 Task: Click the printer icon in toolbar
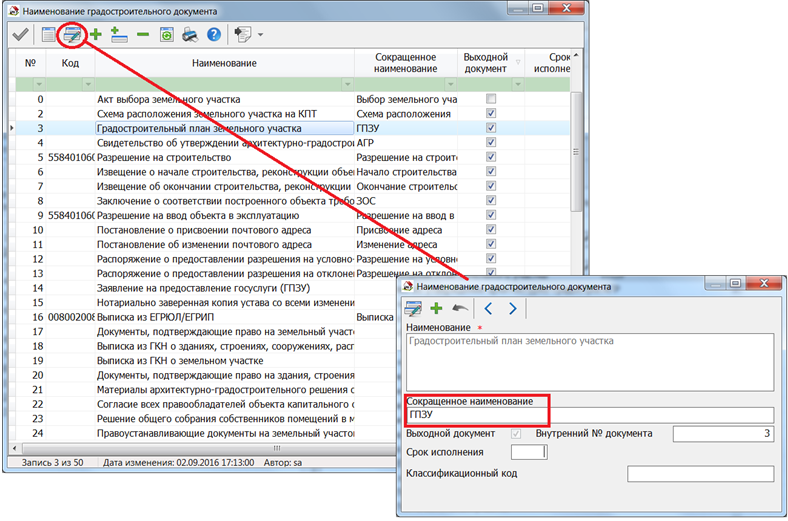(190, 35)
